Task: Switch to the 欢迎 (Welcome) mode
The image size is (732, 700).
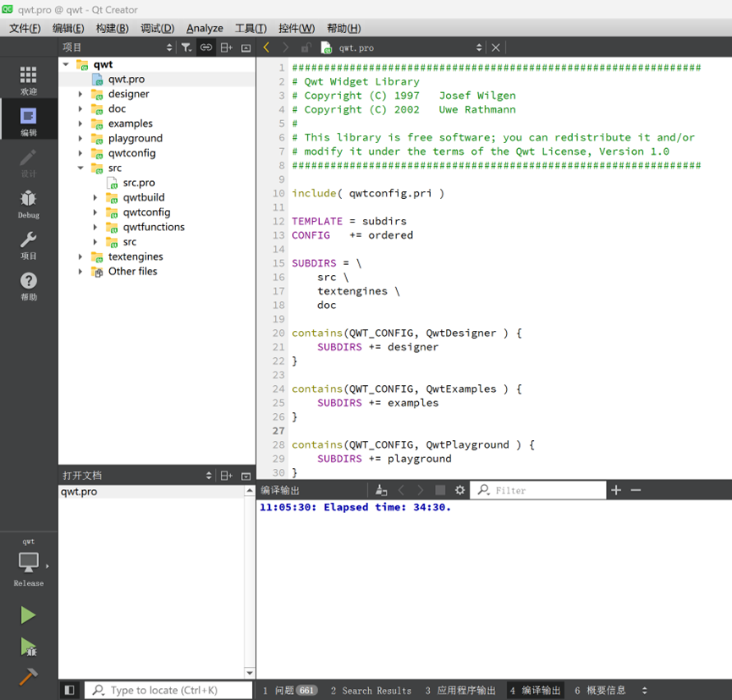Action: [x=29, y=80]
